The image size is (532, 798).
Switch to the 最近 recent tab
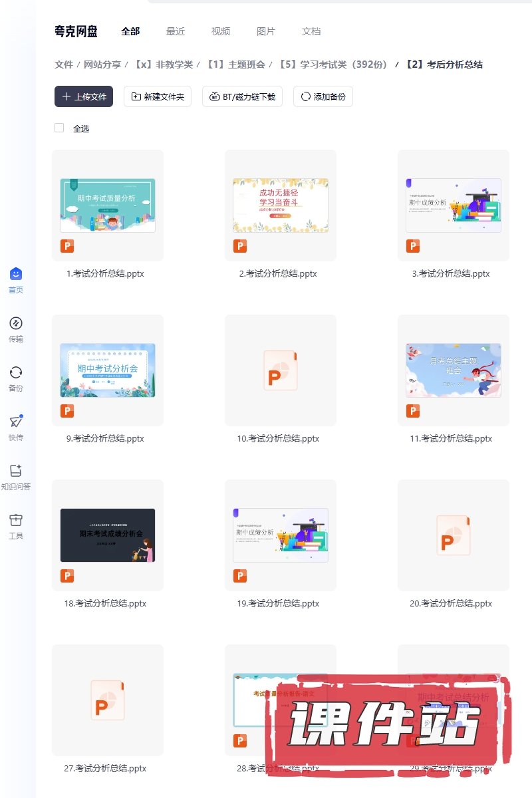click(176, 31)
